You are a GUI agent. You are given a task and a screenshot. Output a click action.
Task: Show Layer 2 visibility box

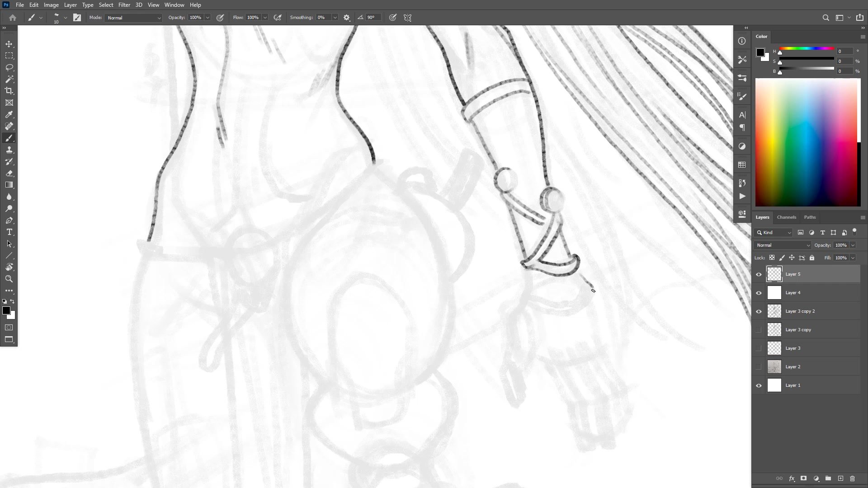[x=759, y=367]
